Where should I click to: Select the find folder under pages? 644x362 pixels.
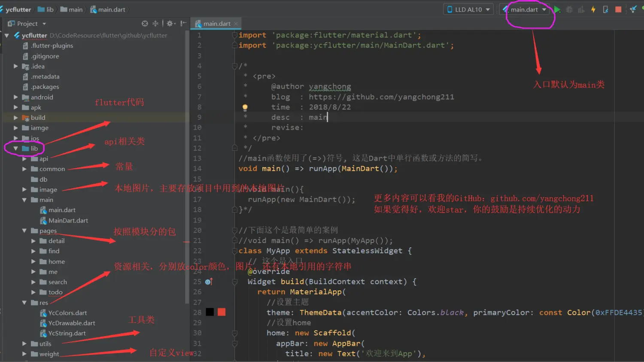pos(50,251)
